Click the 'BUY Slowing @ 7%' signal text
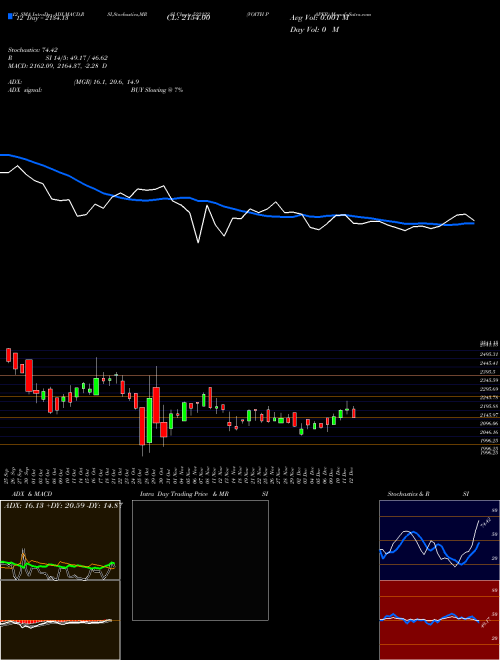Viewport: 500px width, 660px height. click(157, 90)
